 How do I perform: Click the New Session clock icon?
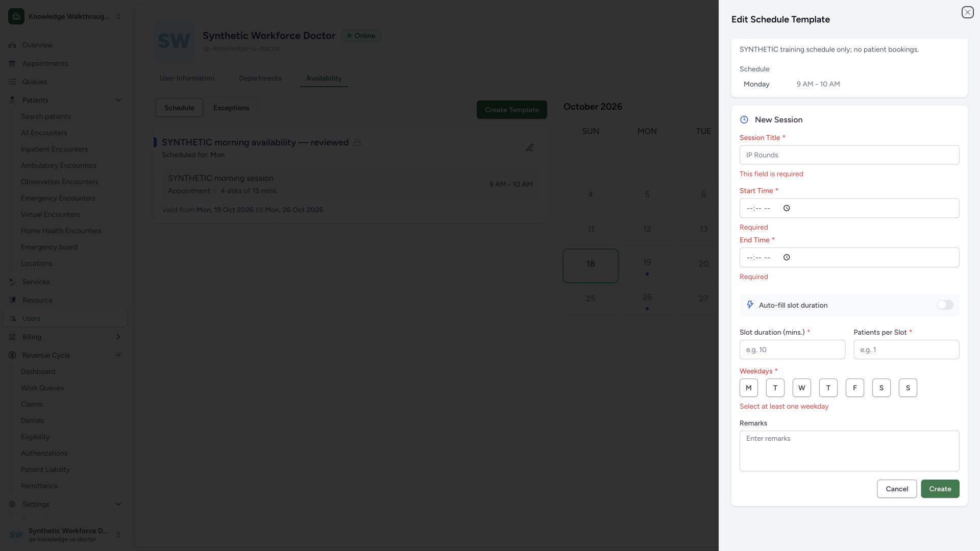(744, 119)
